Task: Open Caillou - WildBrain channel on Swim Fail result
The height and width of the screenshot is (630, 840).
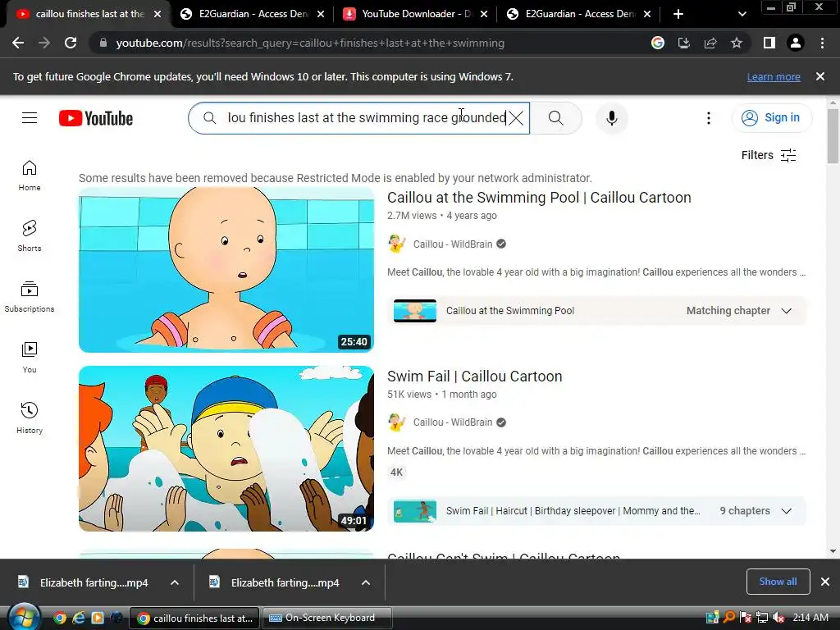Action: tap(452, 422)
